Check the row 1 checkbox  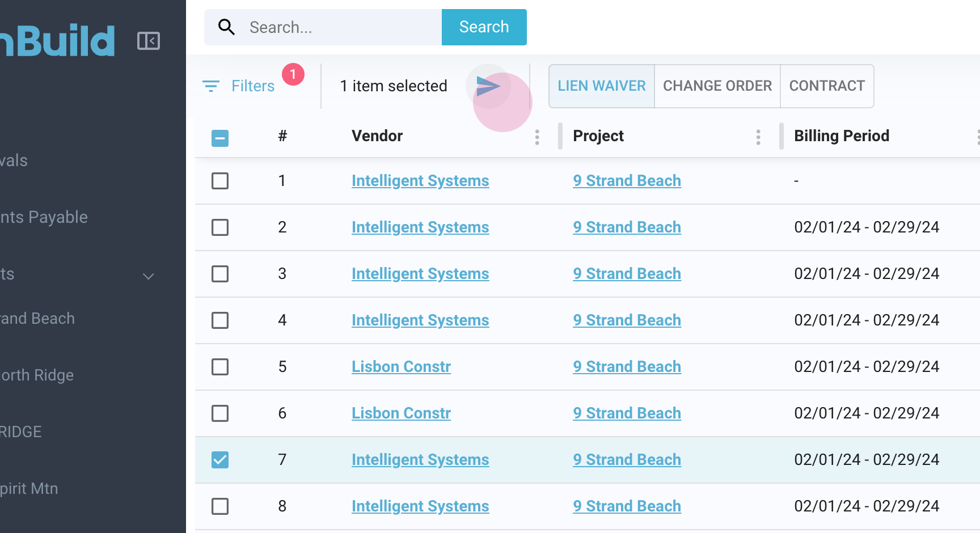pyautogui.click(x=220, y=181)
